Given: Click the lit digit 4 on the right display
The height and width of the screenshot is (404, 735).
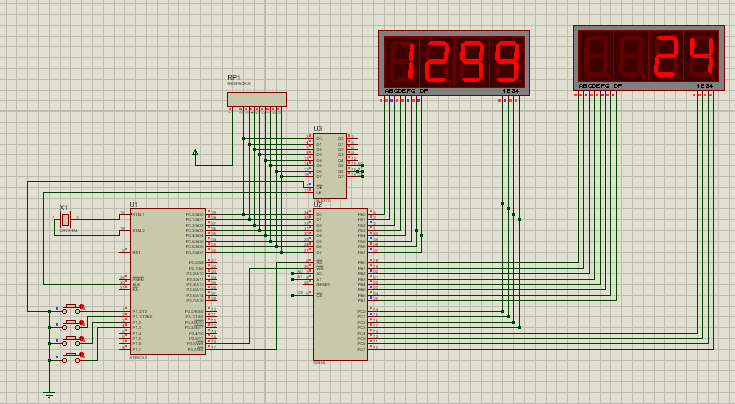Looking at the screenshot, I should coord(701,58).
